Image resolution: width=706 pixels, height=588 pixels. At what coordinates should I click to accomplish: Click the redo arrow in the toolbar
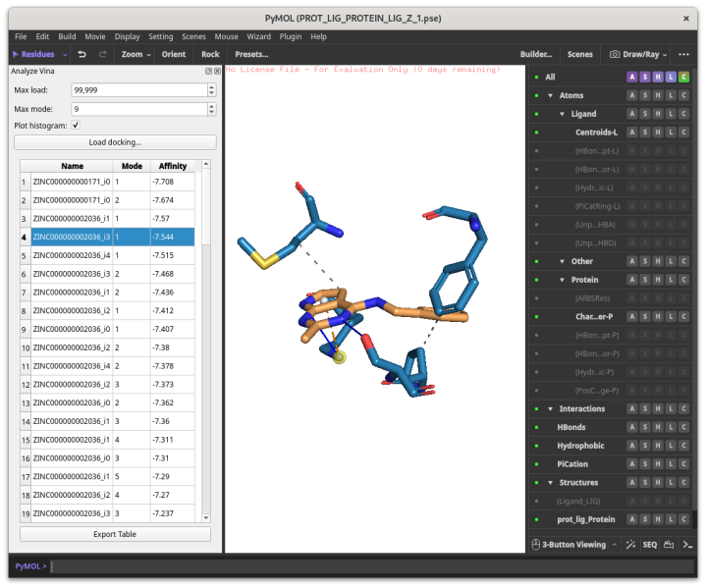tap(101, 54)
